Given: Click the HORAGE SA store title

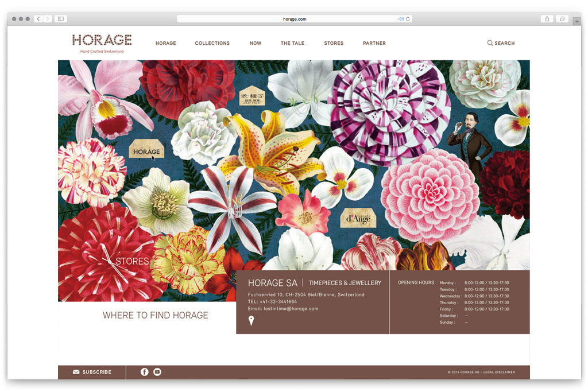Looking at the screenshot, I should pos(273,283).
